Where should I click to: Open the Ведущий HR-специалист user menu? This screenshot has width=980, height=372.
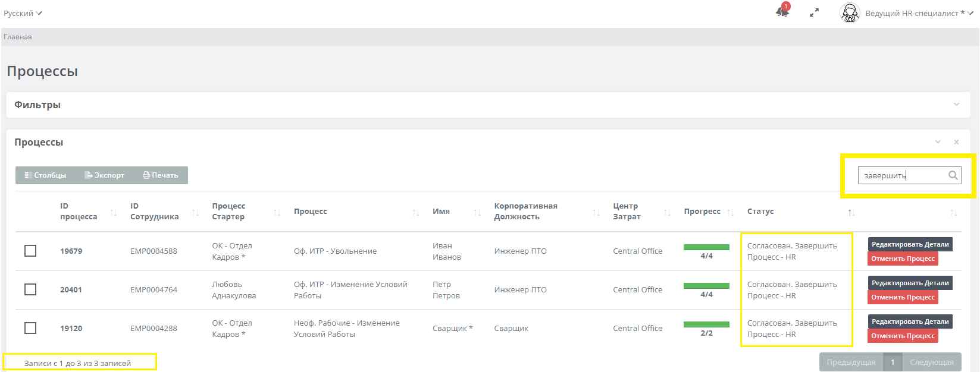919,13
